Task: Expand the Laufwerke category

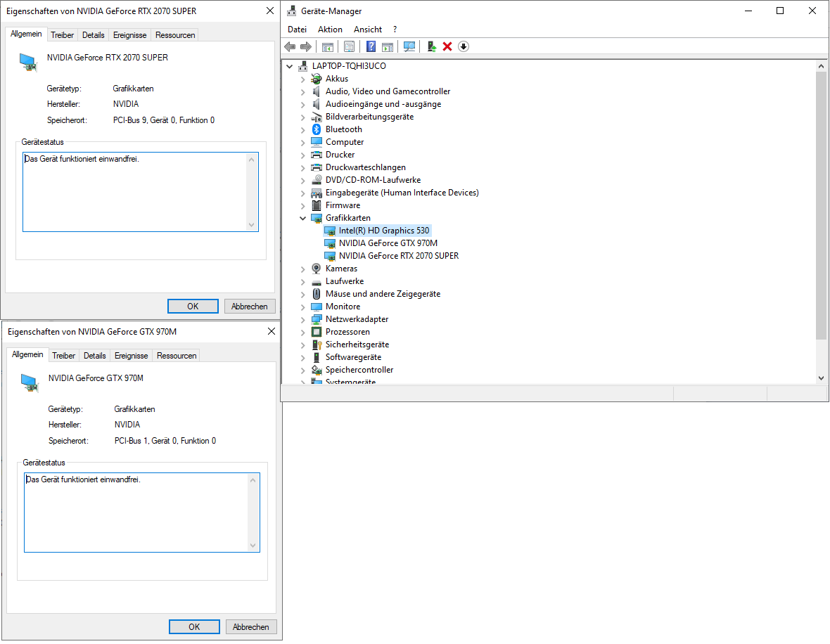Action: pos(302,282)
